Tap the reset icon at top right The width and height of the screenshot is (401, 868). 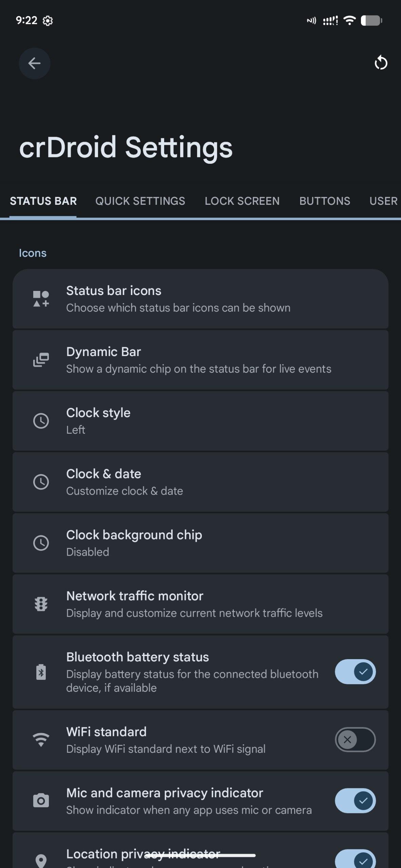[381, 63]
